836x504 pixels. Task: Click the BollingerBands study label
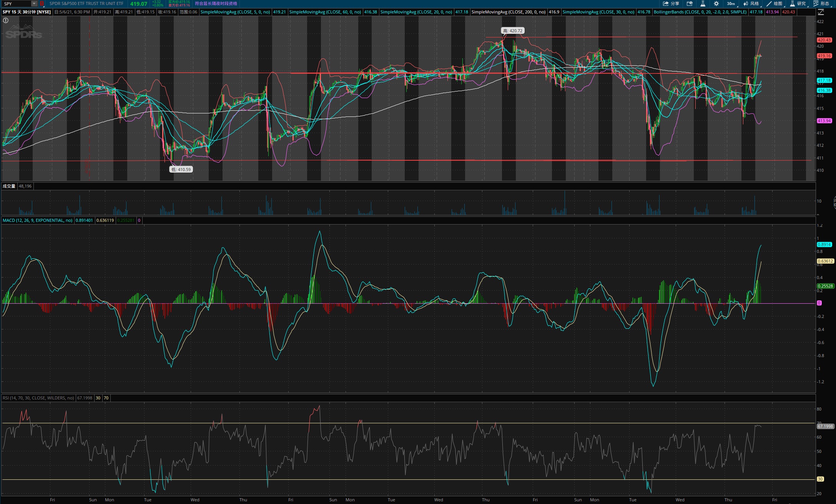[x=700, y=12]
